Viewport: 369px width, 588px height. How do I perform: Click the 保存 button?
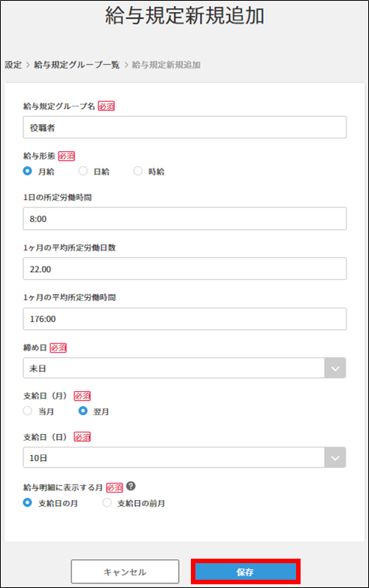tap(246, 572)
